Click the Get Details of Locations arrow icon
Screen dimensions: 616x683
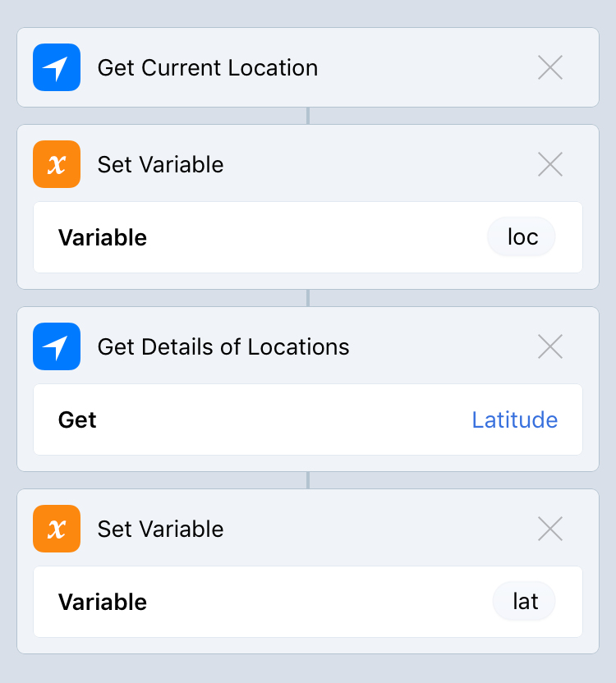[x=57, y=346]
